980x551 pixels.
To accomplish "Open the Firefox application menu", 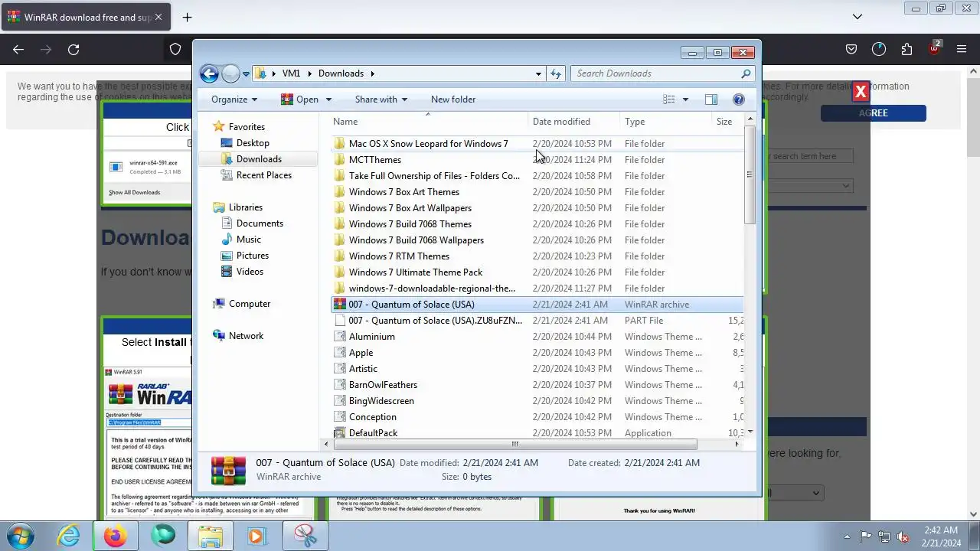I will [x=962, y=50].
